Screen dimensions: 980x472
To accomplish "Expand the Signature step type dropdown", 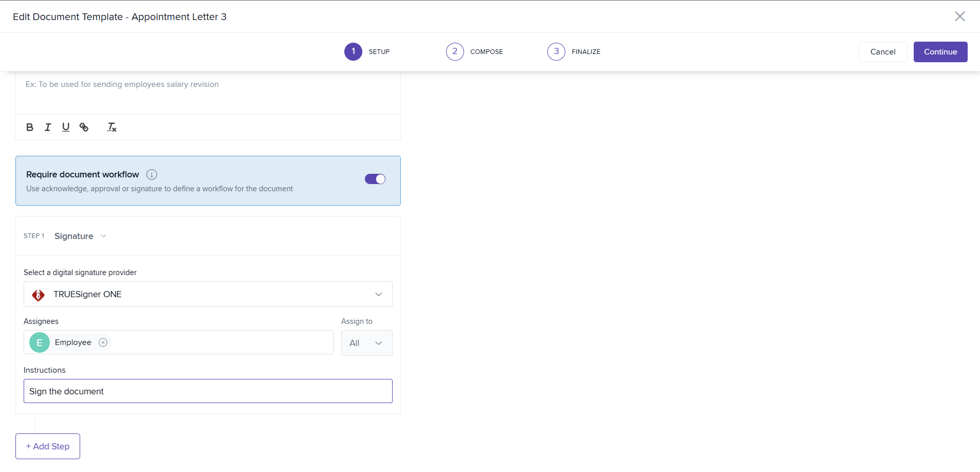I will 80,236.
